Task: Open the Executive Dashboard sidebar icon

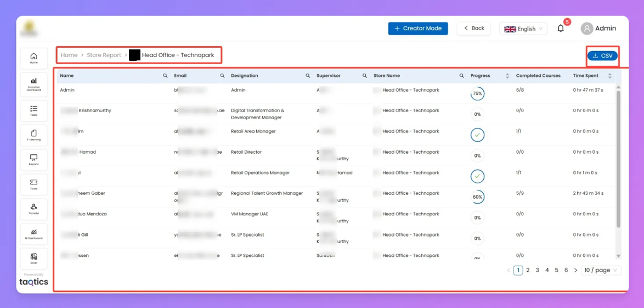Action: [x=33, y=83]
